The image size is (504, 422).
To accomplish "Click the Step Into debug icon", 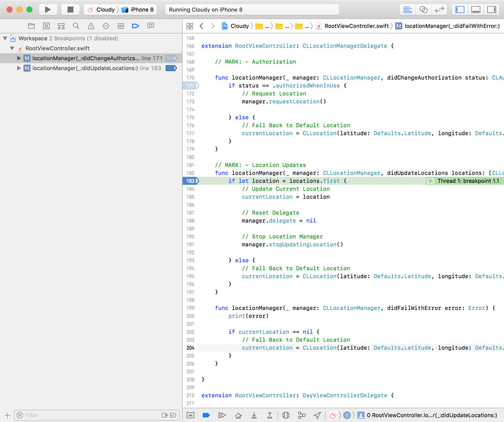I will point(254,415).
